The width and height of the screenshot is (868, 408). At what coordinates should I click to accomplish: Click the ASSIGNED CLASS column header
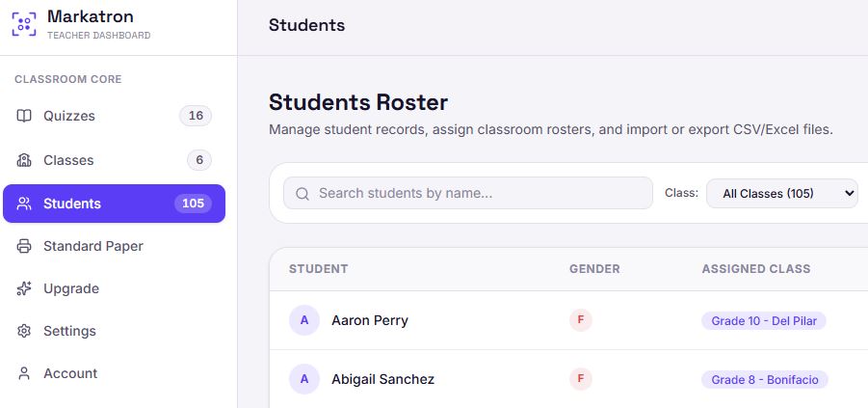tap(756, 269)
